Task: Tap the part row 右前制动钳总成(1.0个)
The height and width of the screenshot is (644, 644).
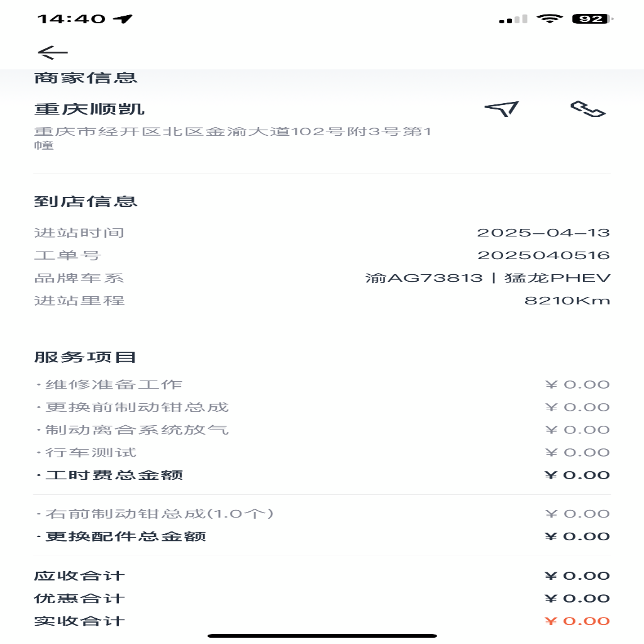Action: 322,513
